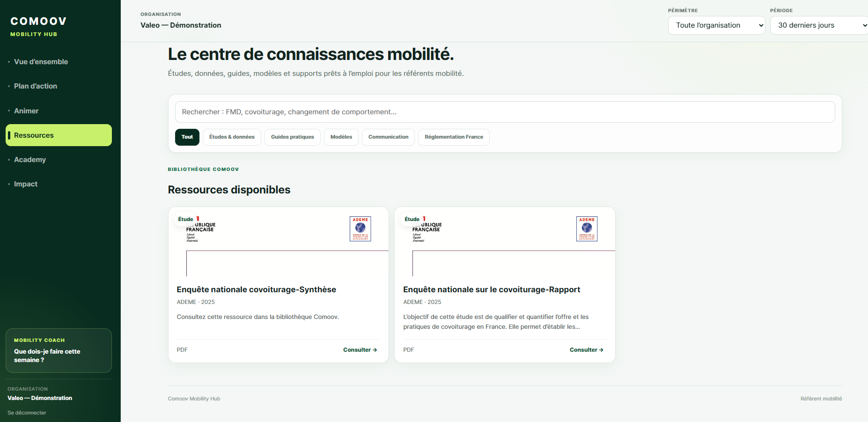Click Consulter on the Synthèse card
The height and width of the screenshot is (422, 868).
360,350
